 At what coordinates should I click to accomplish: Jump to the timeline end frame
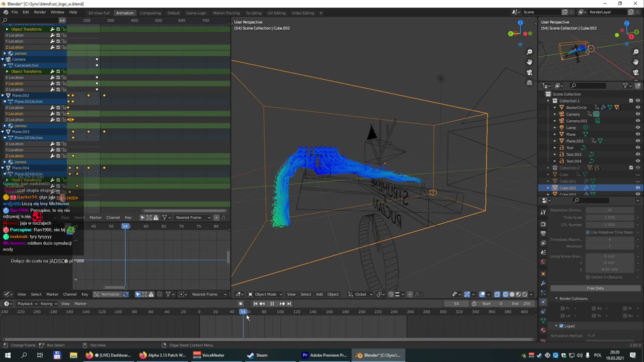point(289,304)
